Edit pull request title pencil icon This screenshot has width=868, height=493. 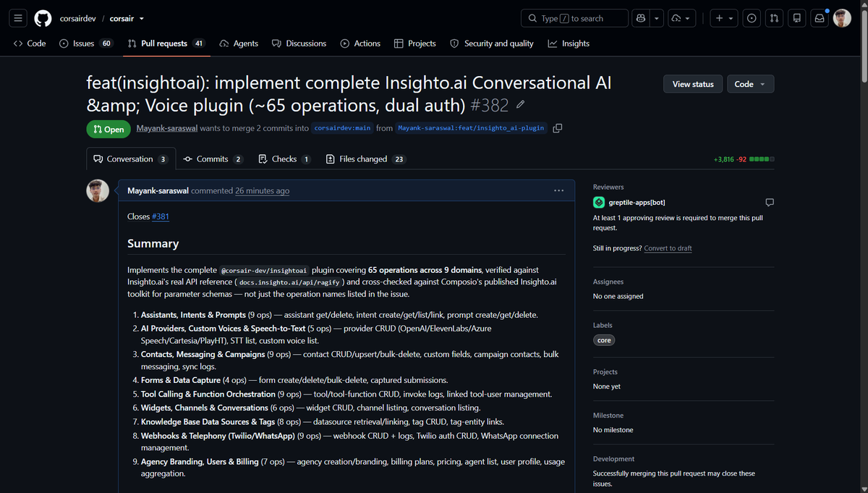pyautogui.click(x=520, y=105)
